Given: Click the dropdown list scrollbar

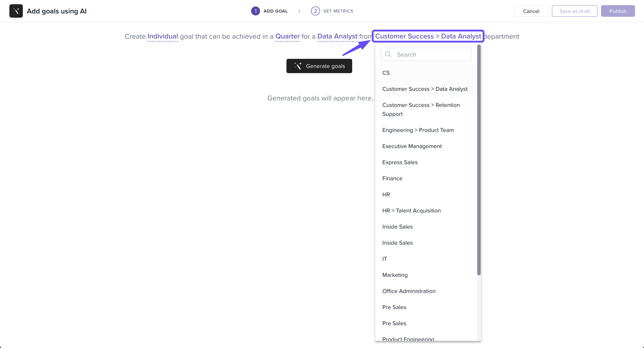Looking at the screenshot, I should coord(479,160).
